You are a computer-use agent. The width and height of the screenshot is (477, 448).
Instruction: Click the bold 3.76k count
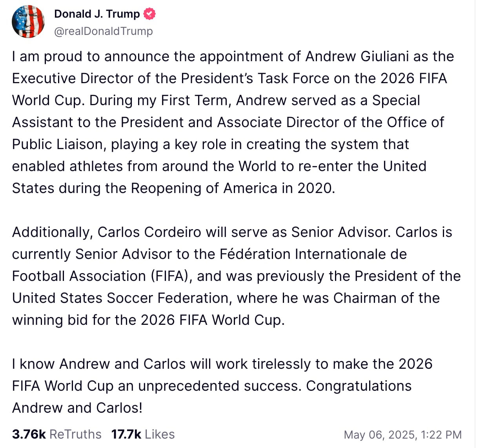coord(28,434)
